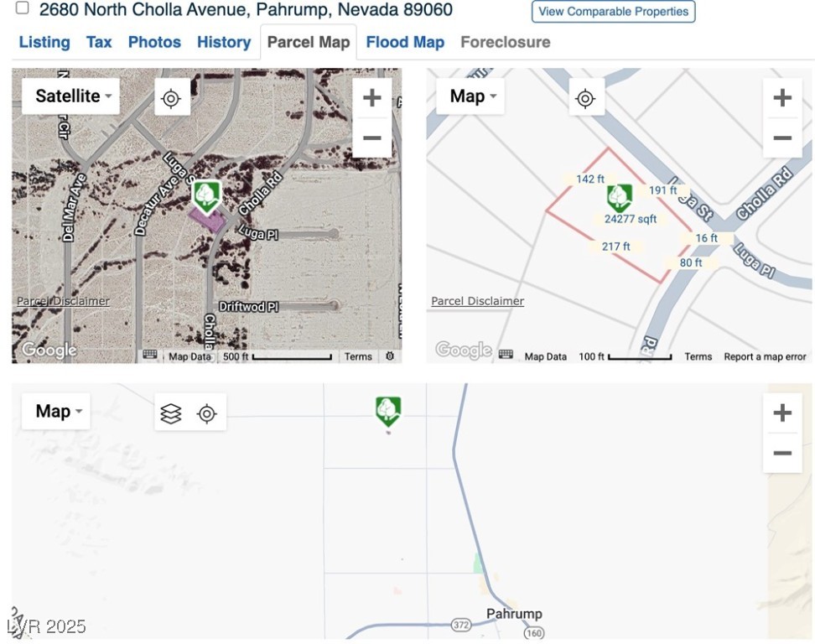Click the green tree marker on satellite map
The height and width of the screenshot is (644, 815).
(x=206, y=196)
